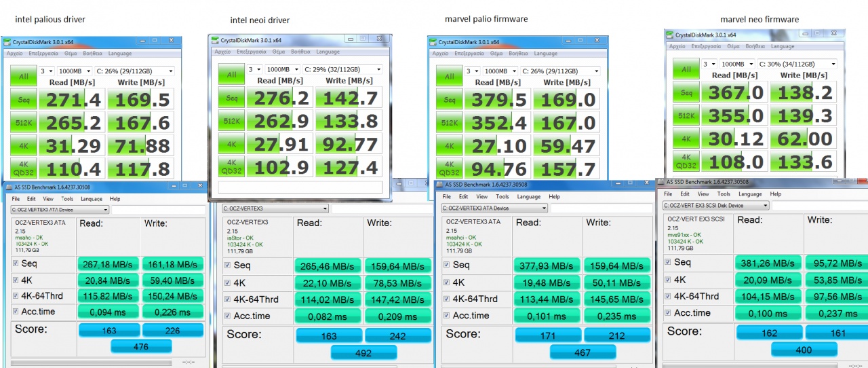Click 4K QD32 button beside 102.9 read result
868x368 pixels.
tap(231, 166)
